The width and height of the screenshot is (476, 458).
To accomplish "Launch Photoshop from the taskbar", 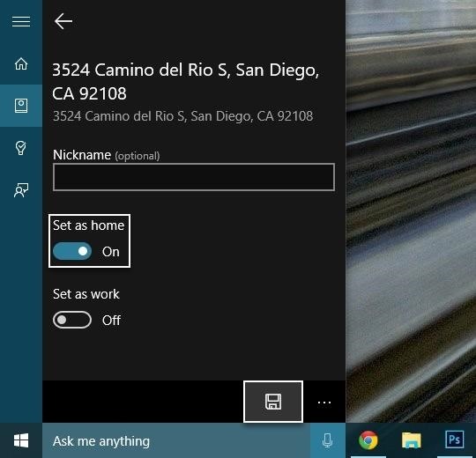I will 454,440.
